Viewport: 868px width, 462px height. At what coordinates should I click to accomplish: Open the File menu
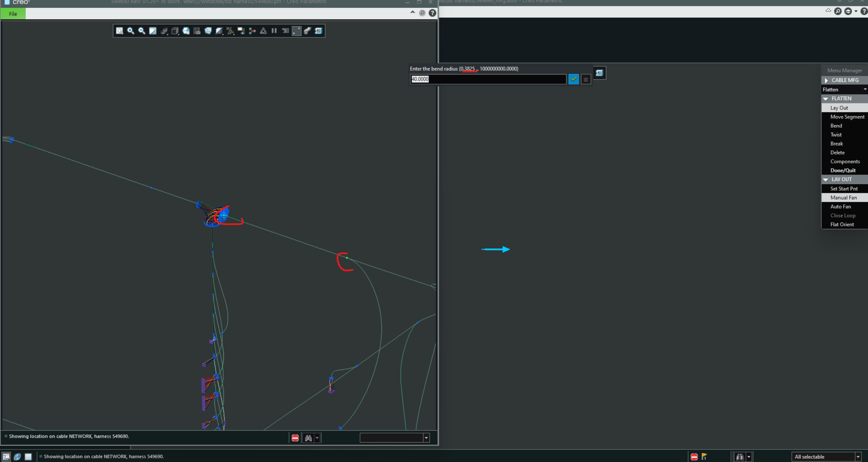(x=13, y=14)
